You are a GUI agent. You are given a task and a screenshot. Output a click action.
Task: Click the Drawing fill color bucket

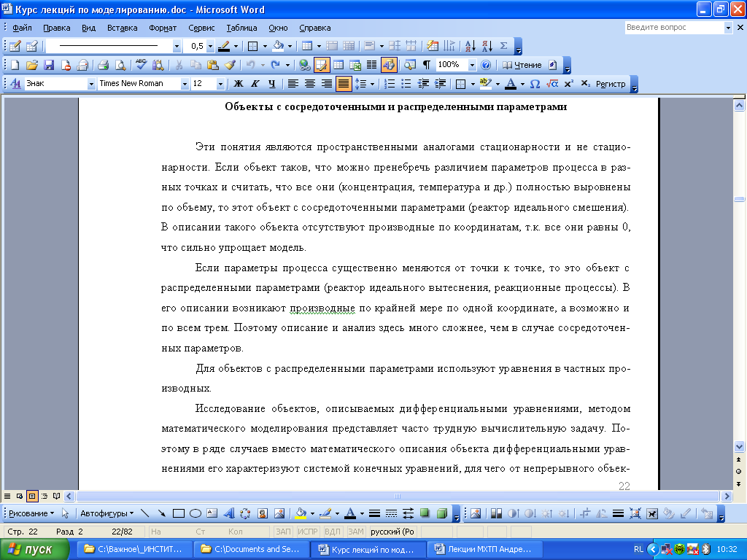click(301, 513)
